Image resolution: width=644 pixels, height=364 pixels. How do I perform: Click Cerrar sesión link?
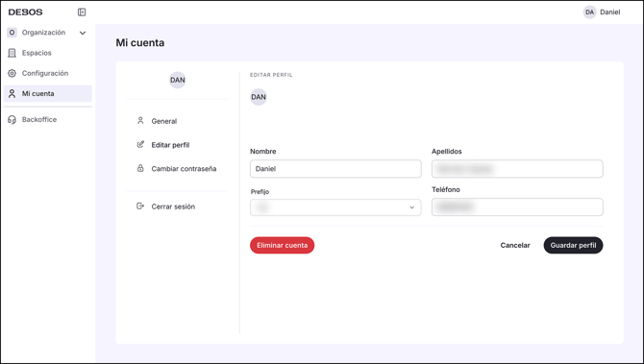[173, 206]
